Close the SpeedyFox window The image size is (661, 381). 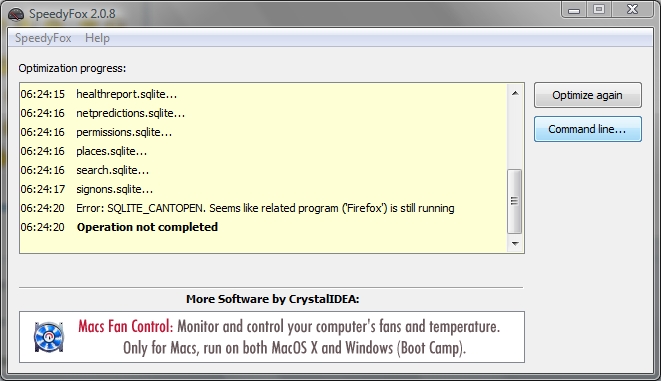tap(632, 10)
